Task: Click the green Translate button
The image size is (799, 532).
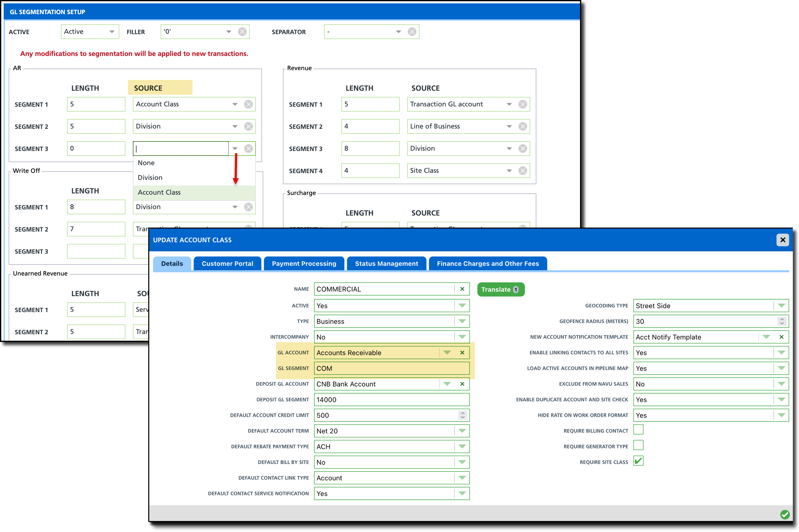Action: 500,289
